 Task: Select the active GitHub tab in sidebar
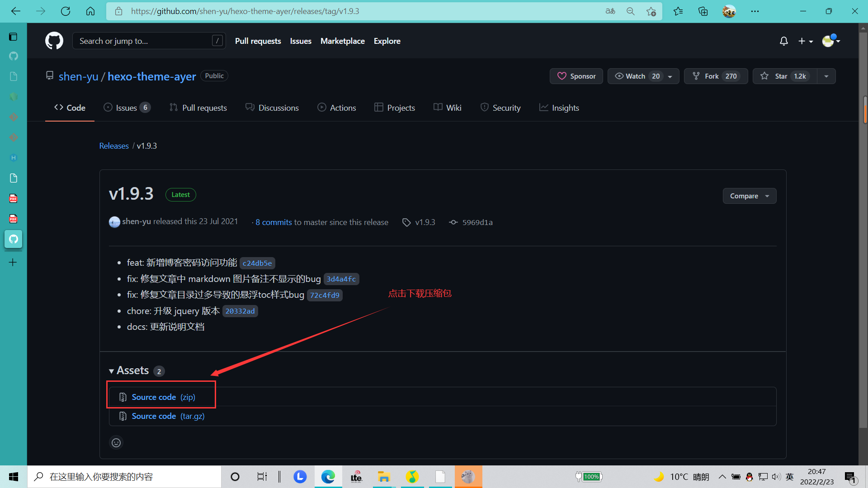tap(14, 239)
